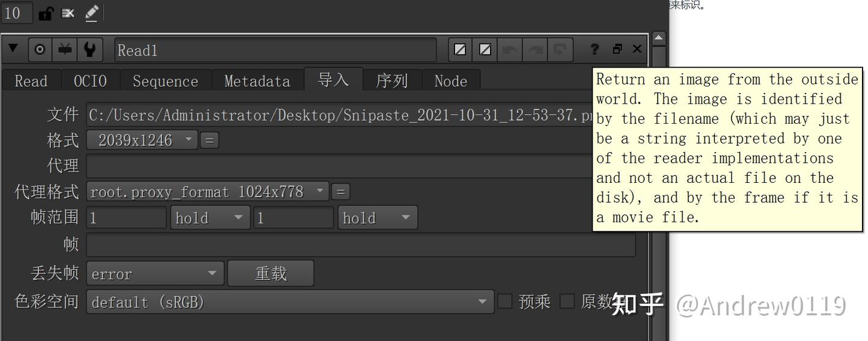
Task: Open the Sequence tab
Action: click(166, 81)
